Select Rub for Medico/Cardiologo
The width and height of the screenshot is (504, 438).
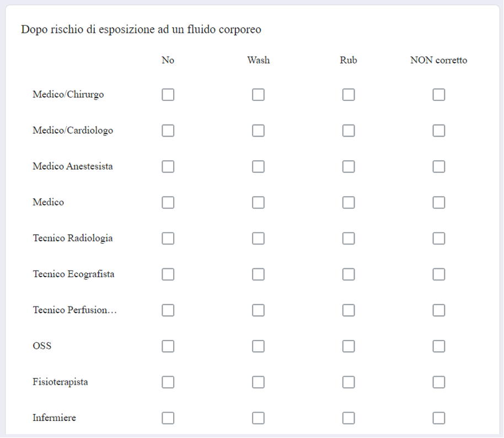tap(348, 131)
